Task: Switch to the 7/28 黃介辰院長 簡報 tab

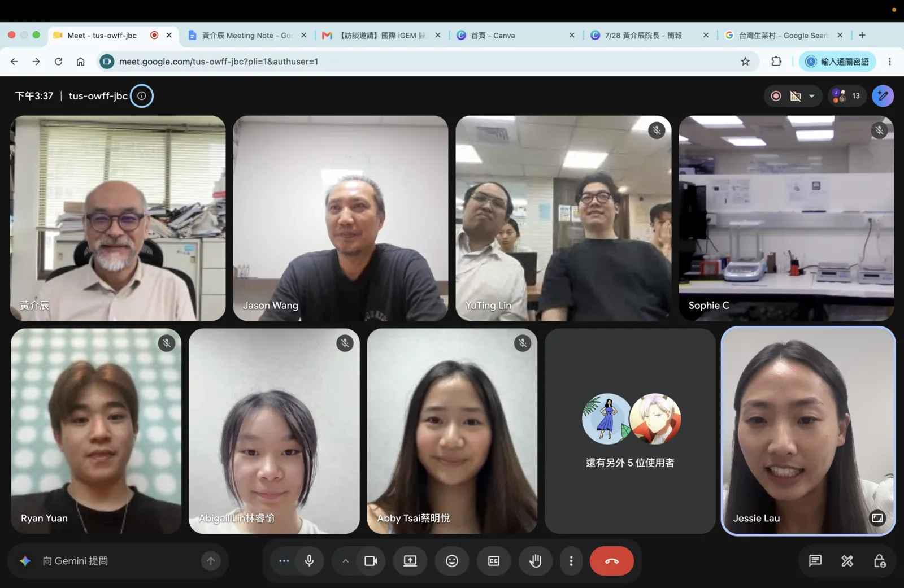Action: tap(650, 35)
